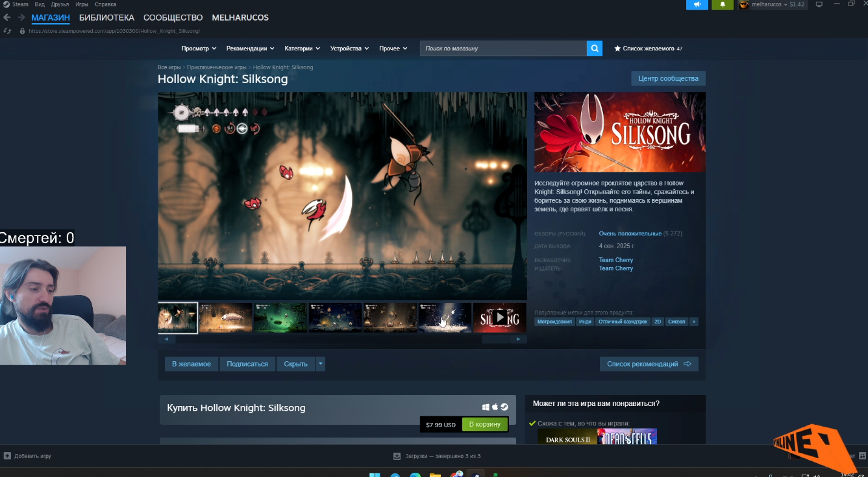Click the store search input field
Viewport: 868px width, 477px height.
tap(503, 49)
